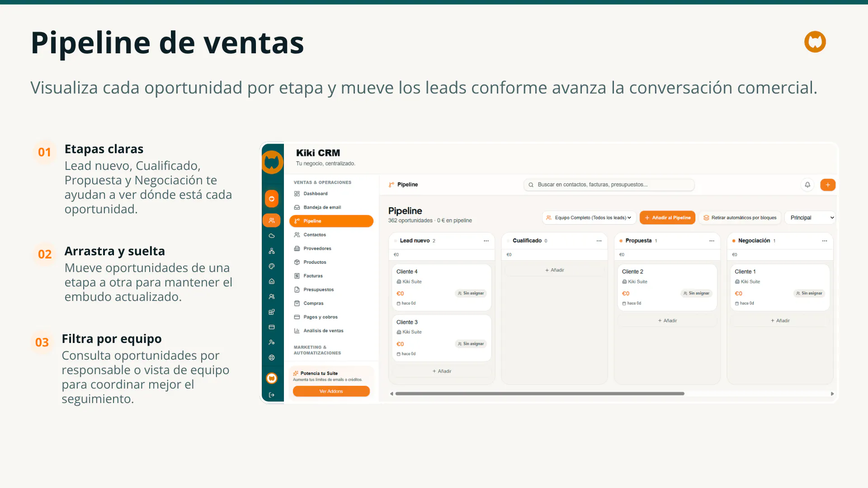Open the Lead nuevo column options menu
The image size is (868, 488).
point(486,241)
